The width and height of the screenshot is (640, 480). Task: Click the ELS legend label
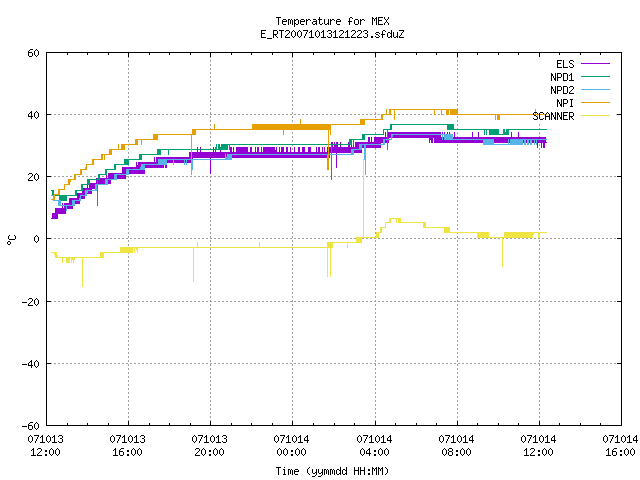tap(565, 64)
